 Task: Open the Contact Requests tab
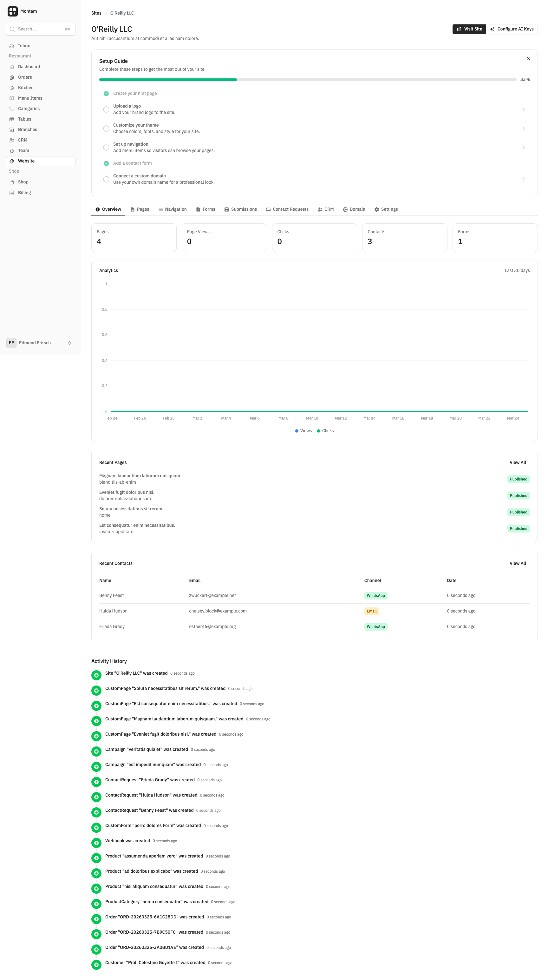(x=287, y=209)
